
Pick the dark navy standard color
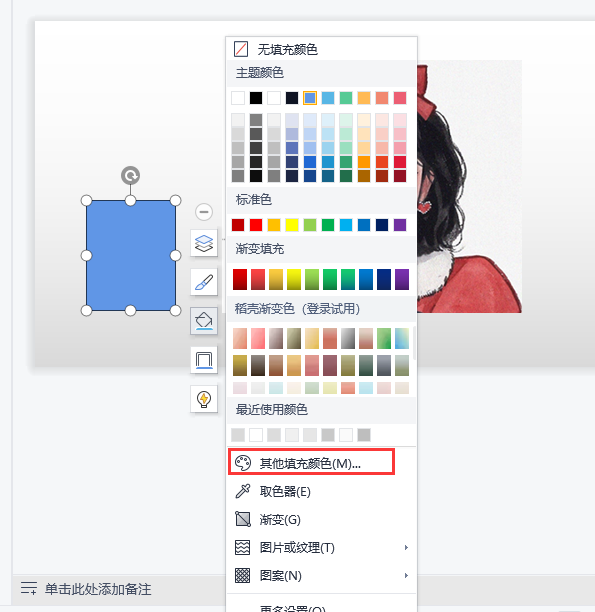coord(382,225)
